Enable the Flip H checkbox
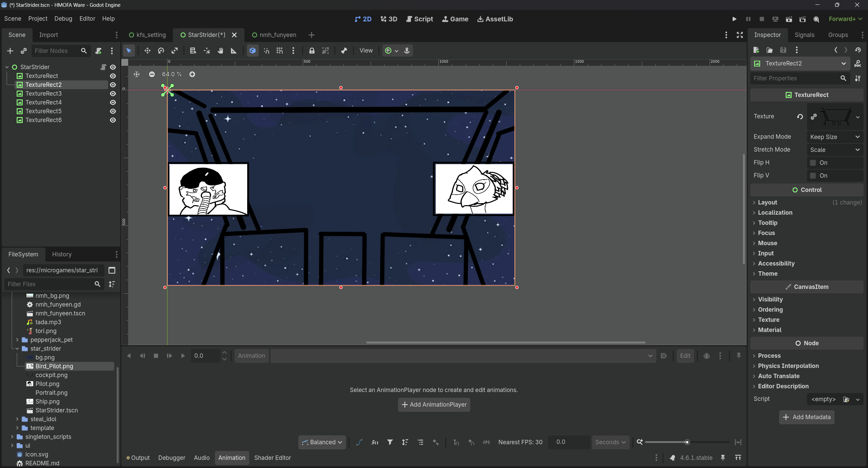 [x=813, y=163]
